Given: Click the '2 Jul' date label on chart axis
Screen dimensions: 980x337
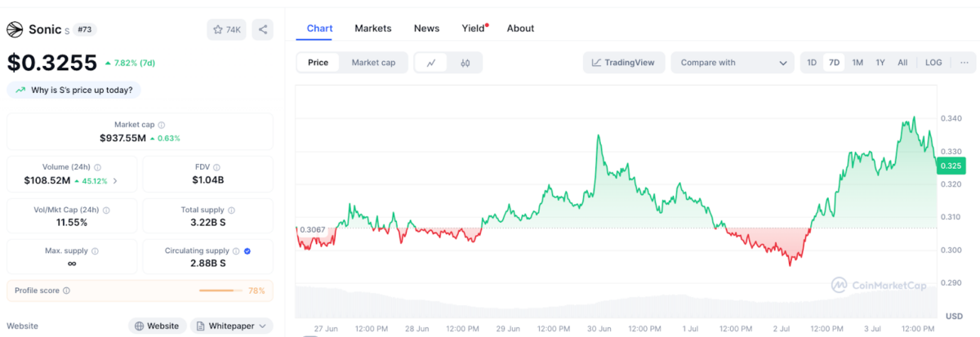Looking at the screenshot, I should coord(782,328).
